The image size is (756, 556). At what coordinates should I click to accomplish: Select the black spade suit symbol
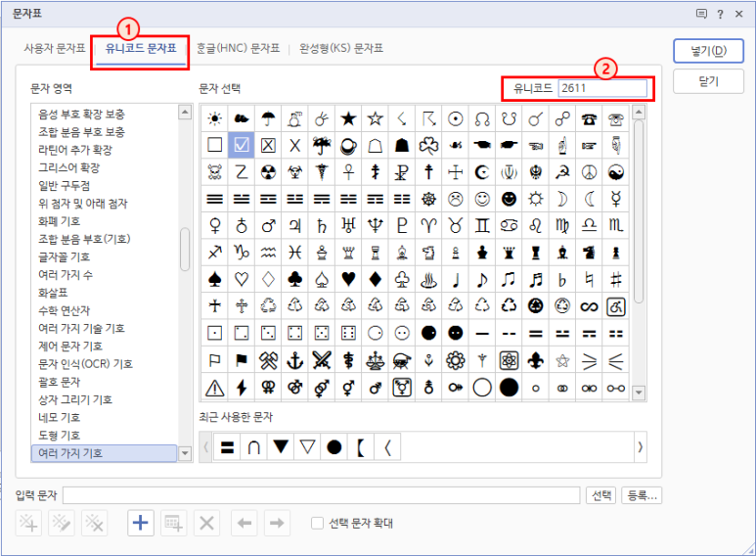tap(214, 279)
